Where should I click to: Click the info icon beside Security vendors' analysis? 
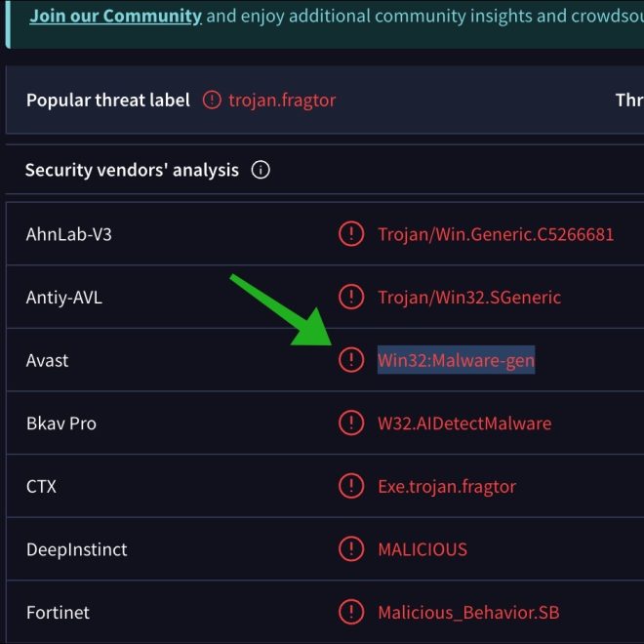click(x=261, y=170)
